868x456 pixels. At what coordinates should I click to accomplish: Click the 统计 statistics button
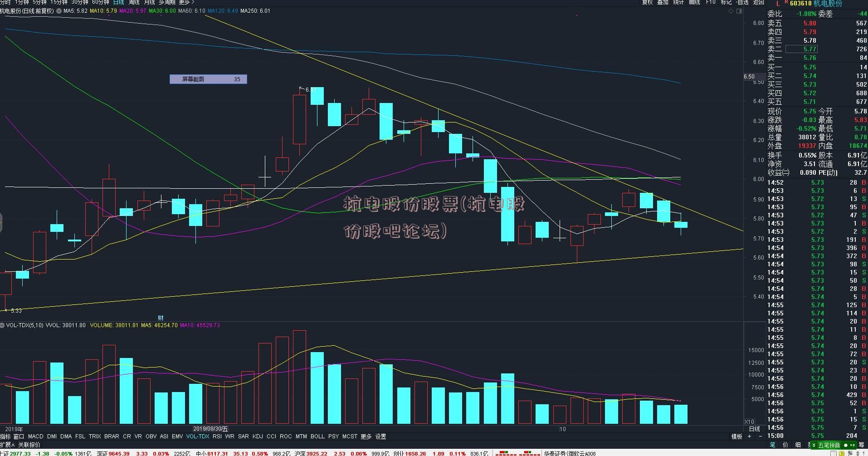click(x=678, y=2)
